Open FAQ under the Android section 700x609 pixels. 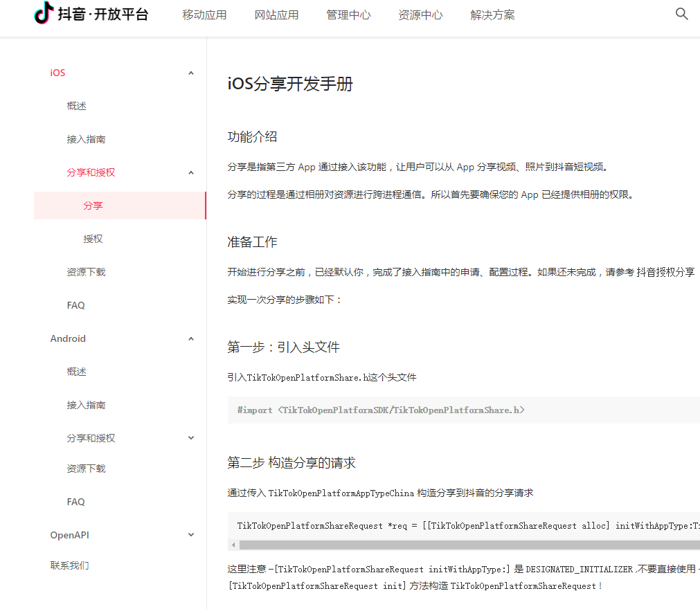click(x=76, y=502)
